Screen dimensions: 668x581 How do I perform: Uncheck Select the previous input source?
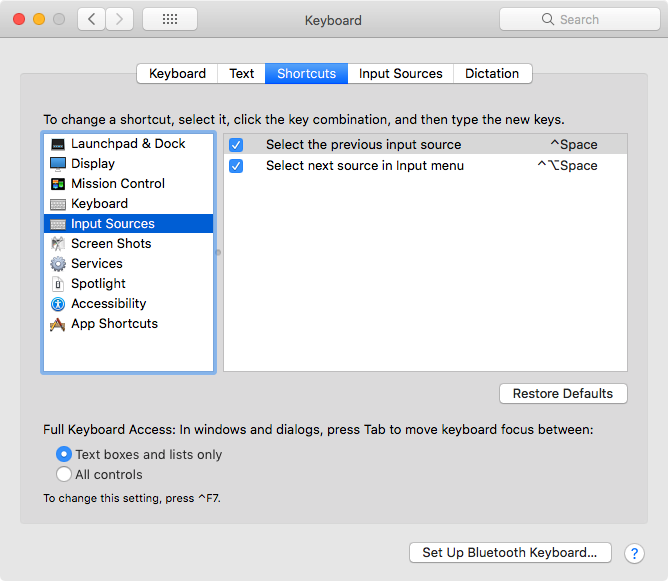(236, 145)
